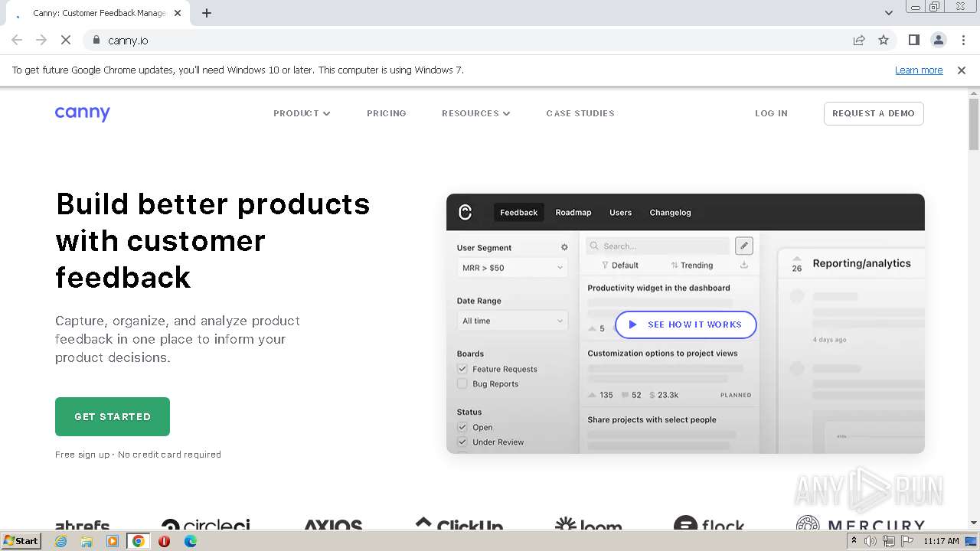The height and width of the screenshot is (551, 980).
Task: Open Internet Explorer from taskbar
Action: [60, 541]
